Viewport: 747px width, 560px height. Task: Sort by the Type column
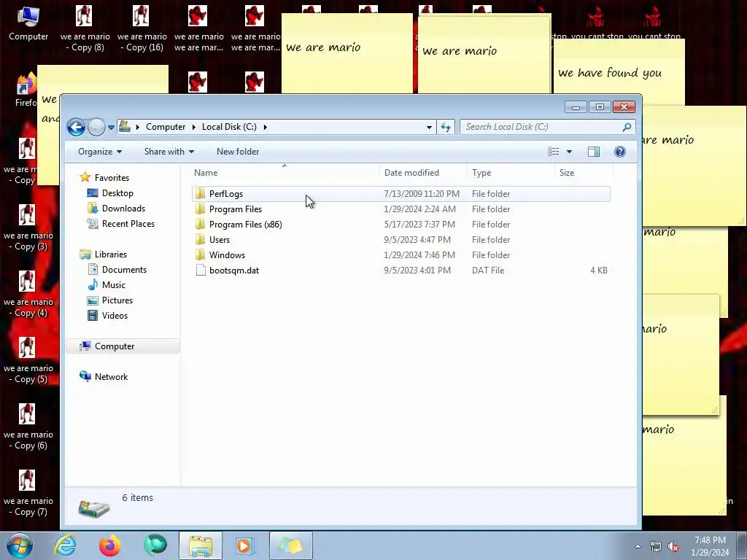[511, 173]
